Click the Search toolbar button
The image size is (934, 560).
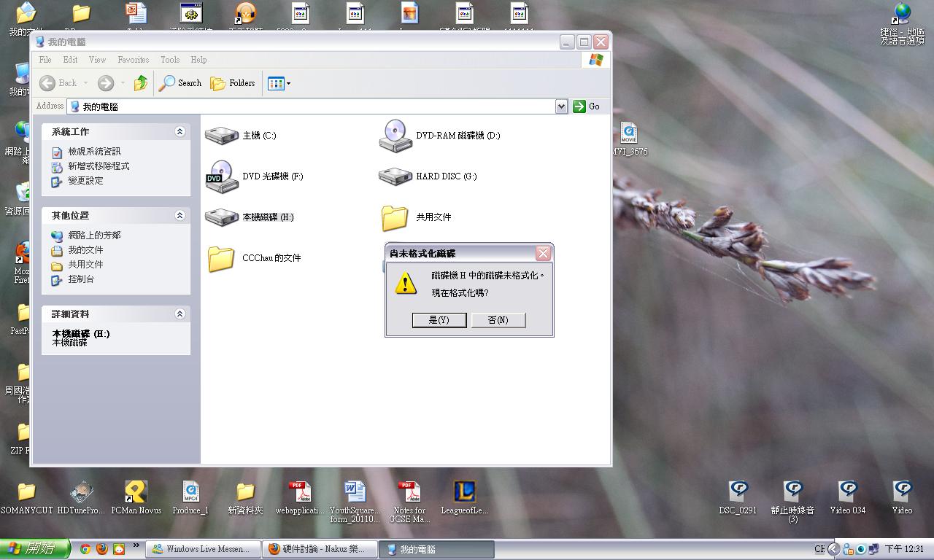pos(180,83)
